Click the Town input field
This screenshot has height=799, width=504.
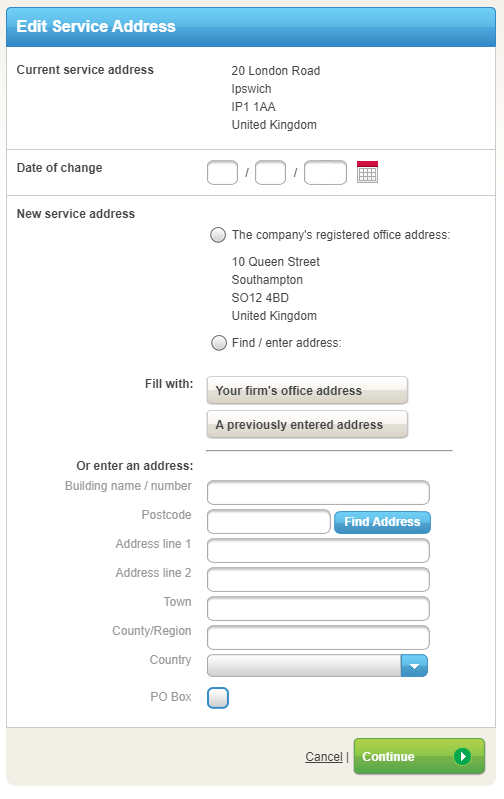(x=318, y=608)
